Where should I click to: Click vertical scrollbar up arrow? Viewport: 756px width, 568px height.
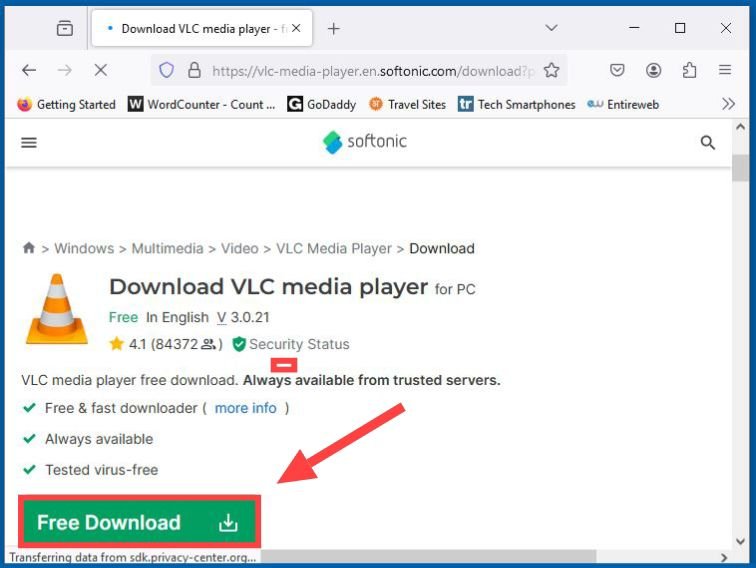coord(740,127)
